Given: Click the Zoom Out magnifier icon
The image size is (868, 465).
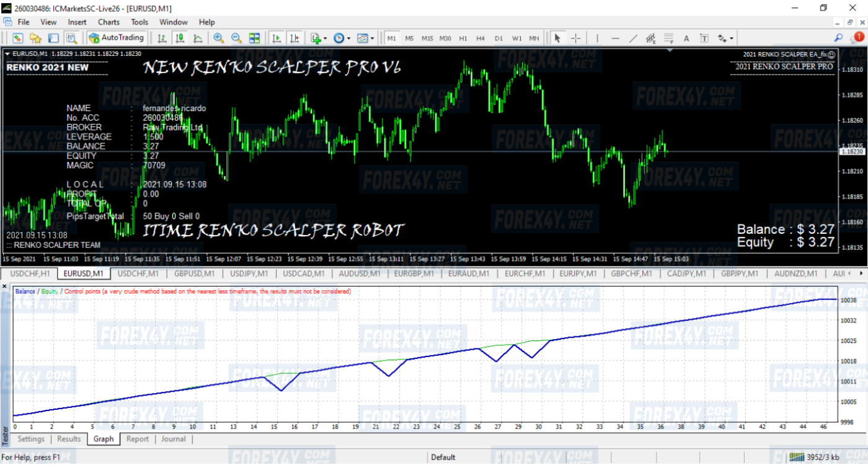Looking at the screenshot, I should [236, 38].
